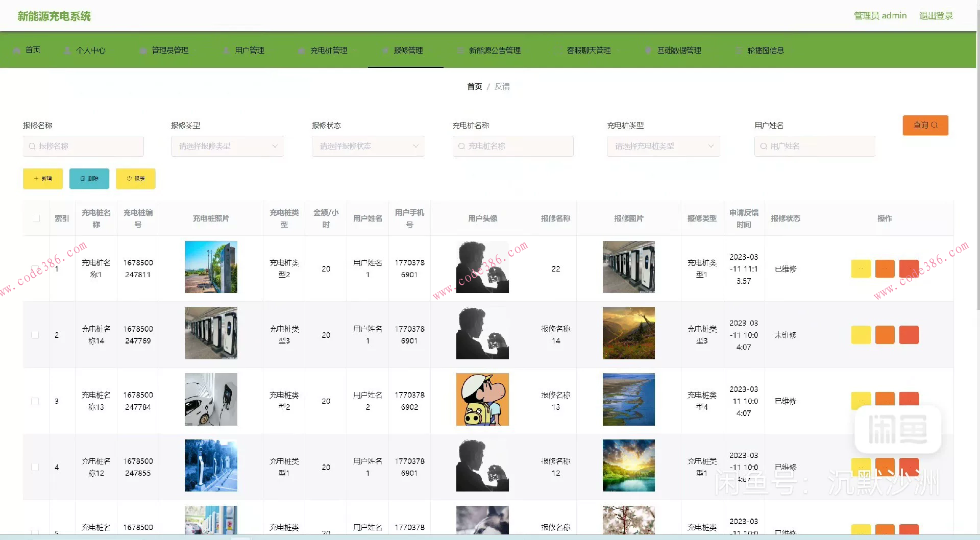Switch to the 充电桩管理 menu tab
The image size is (980, 540).
[x=329, y=50]
